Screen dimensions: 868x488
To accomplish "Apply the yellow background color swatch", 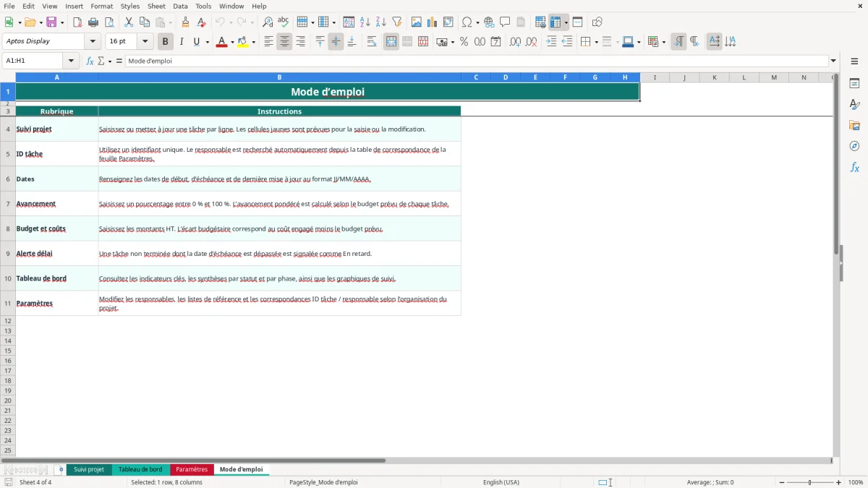I will pyautogui.click(x=243, y=42).
